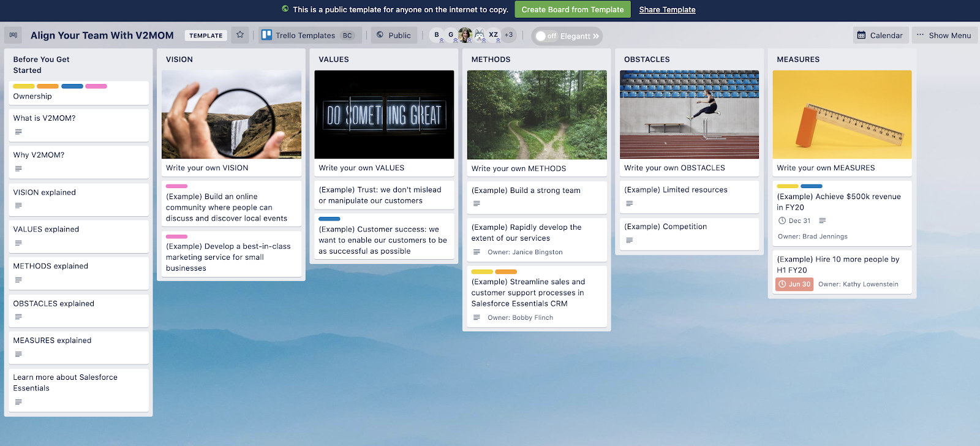Click description icon on Competition card

(x=629, y=240)
